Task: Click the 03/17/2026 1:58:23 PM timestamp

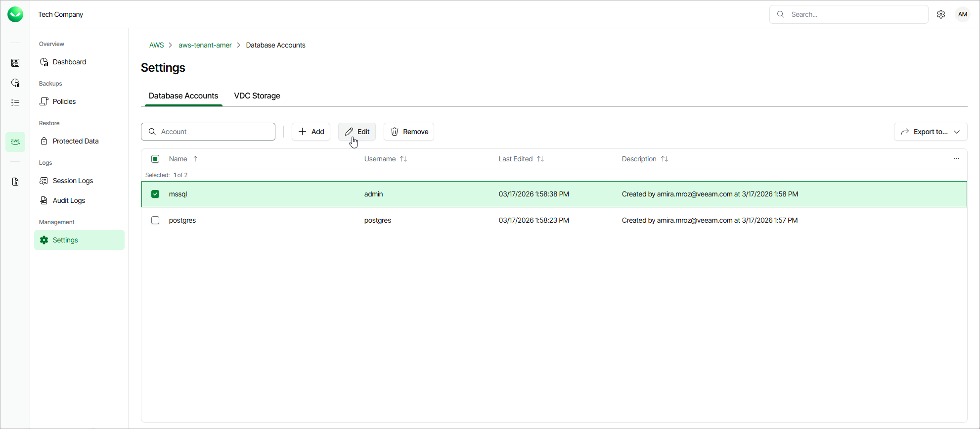Action: pyautogui.click(x=534, y=220)
